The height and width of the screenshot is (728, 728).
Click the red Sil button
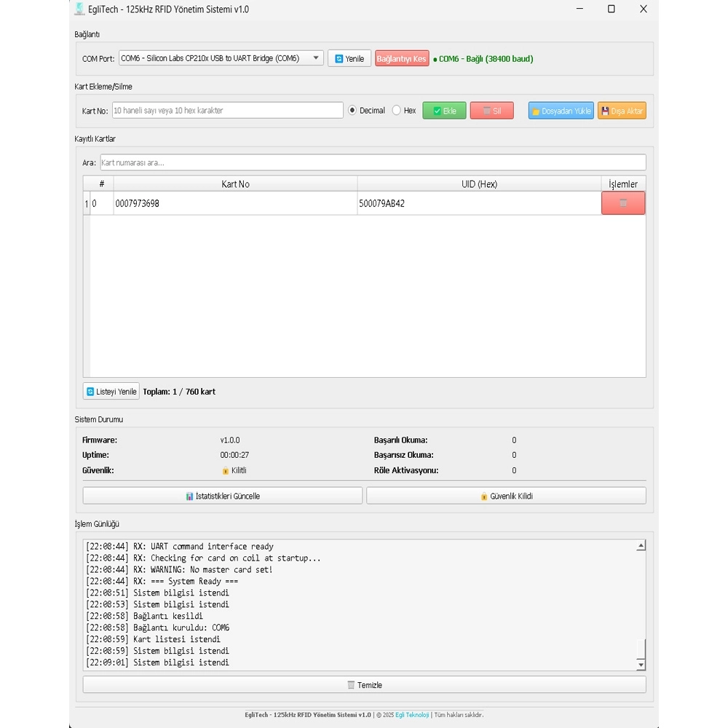point(491,111)
